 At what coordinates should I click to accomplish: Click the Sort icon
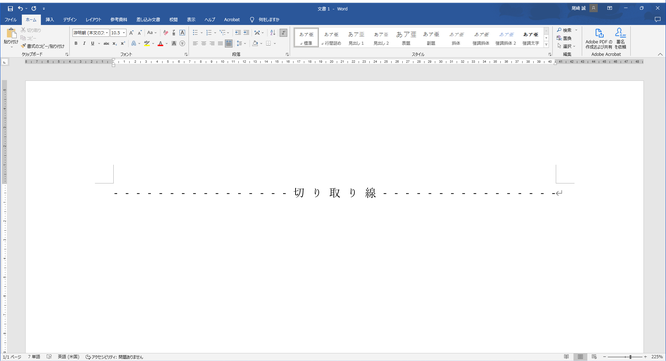(273, 33)
